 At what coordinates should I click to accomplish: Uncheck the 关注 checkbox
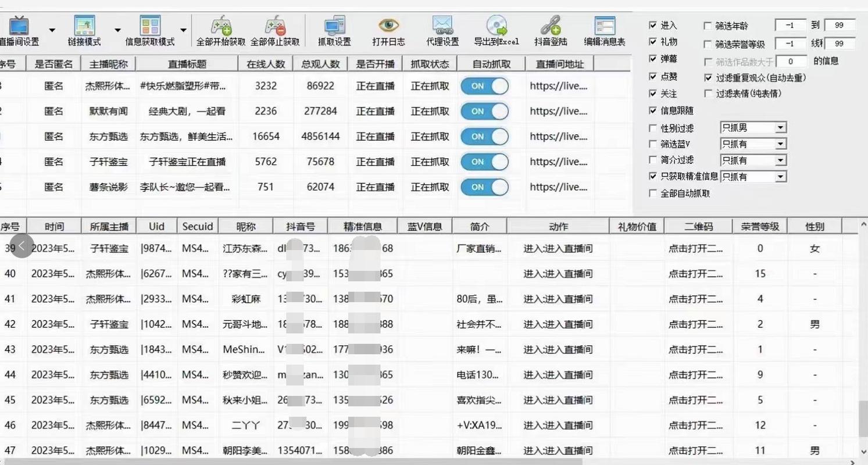(x=653, y=93)
